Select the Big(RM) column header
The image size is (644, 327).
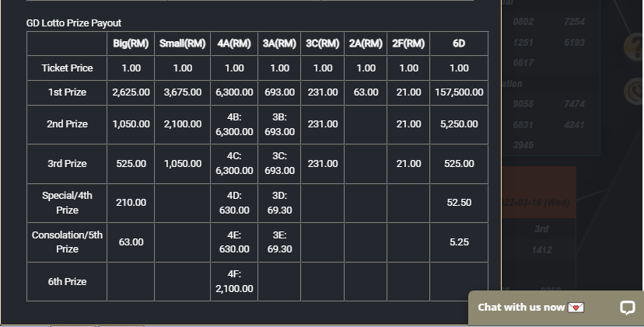pyautogui.click(x=131, y=43)
